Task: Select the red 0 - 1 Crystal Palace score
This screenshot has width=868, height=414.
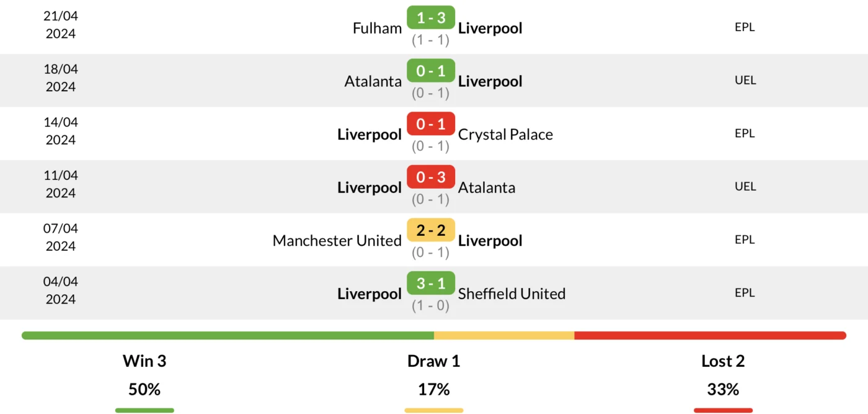Action: [x=431, y=124]
